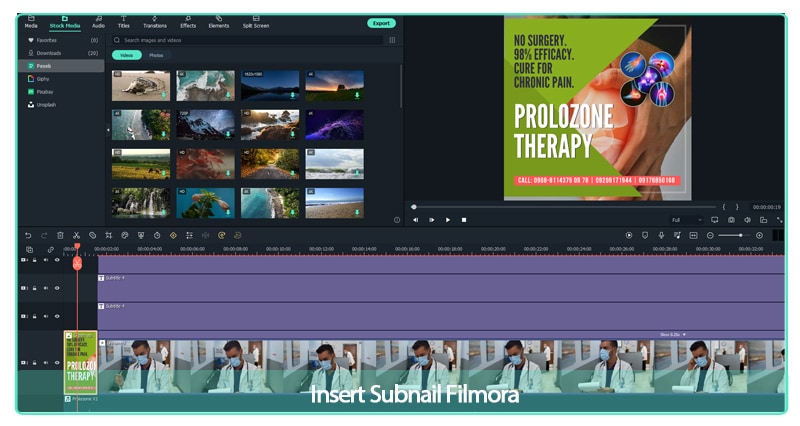Click the Split scissors icon in toolbar
Viewport: 800px width, 426px height.
[x=77, y=235]
